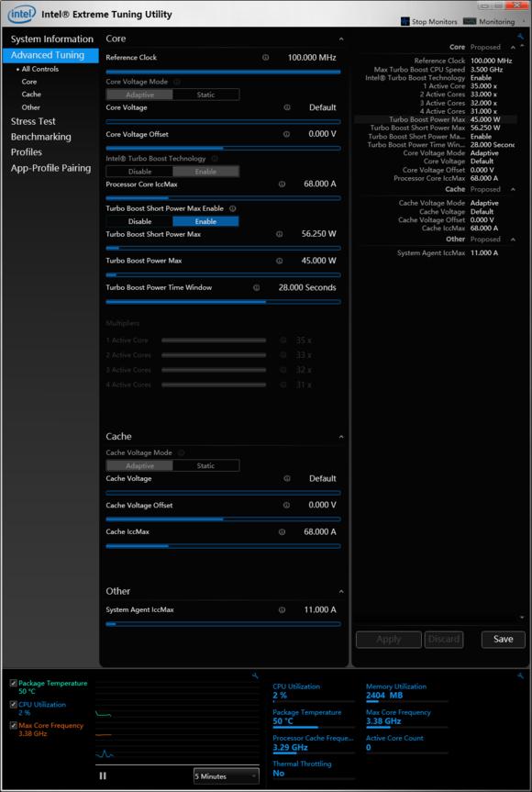Disable Intel Turbo Boost Technology

(x=139, y=172)
